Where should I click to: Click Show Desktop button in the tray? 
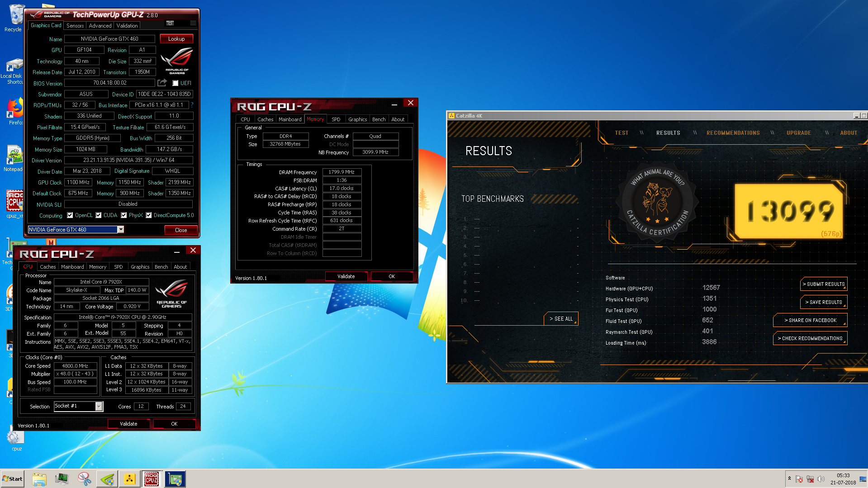click(x=863, y=479)
